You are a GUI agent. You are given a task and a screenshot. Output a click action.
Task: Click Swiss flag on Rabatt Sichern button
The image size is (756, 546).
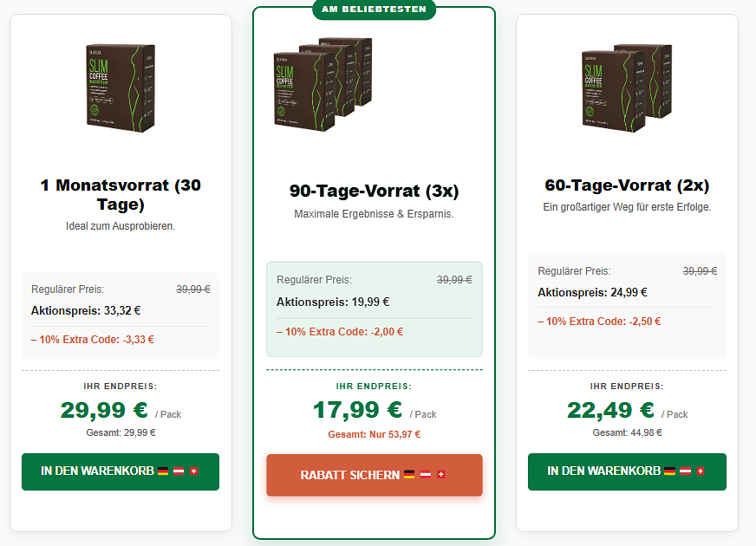pyautogui.click(x=440, y=475)
